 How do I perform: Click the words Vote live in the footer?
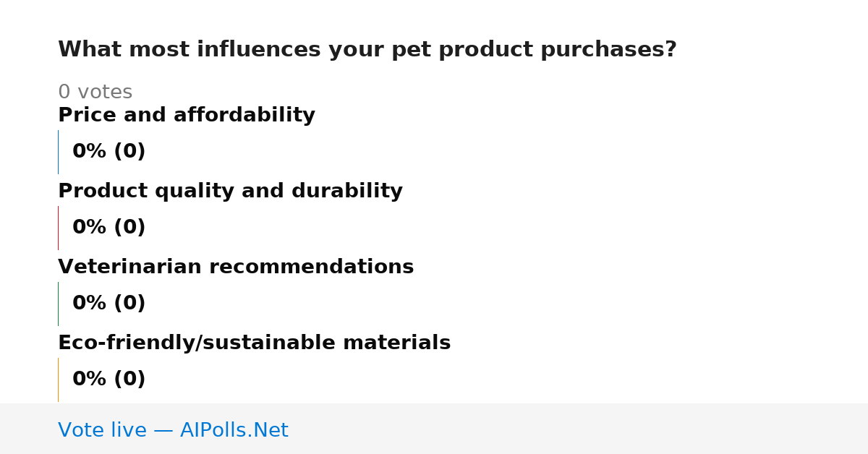pos(102,430)
